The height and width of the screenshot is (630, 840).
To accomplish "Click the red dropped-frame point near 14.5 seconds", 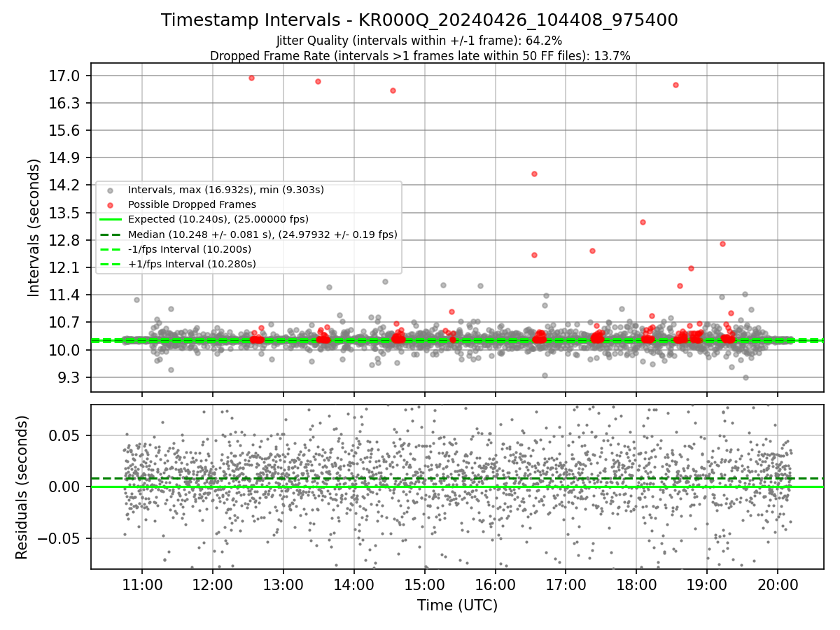I will point(534,174).
